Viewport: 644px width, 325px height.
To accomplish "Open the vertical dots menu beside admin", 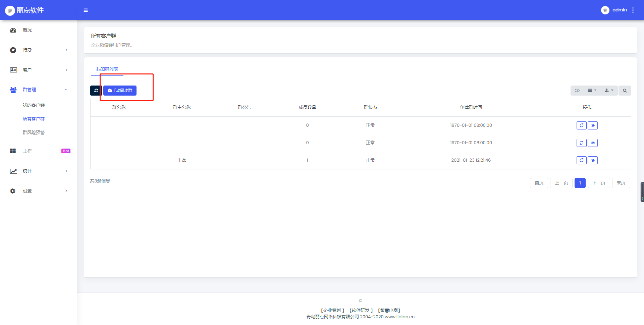I will click(x=633, y=10).
